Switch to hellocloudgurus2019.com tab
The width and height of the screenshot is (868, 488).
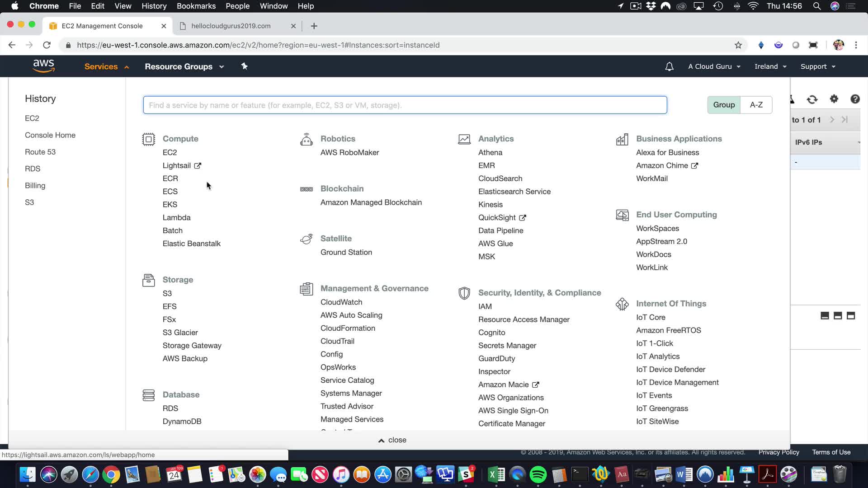point(231,26)
